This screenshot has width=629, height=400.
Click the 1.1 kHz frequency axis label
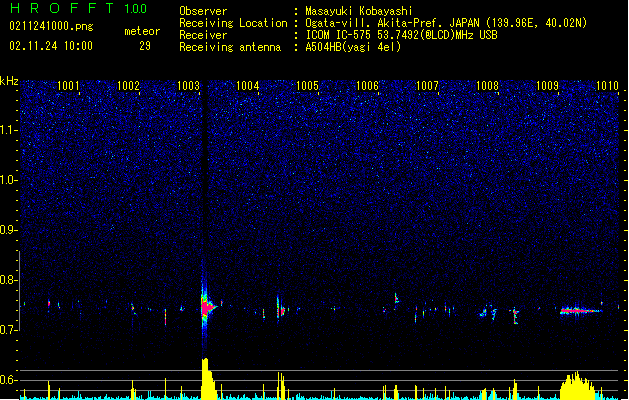pyautogui.click(x=9, y=130)
